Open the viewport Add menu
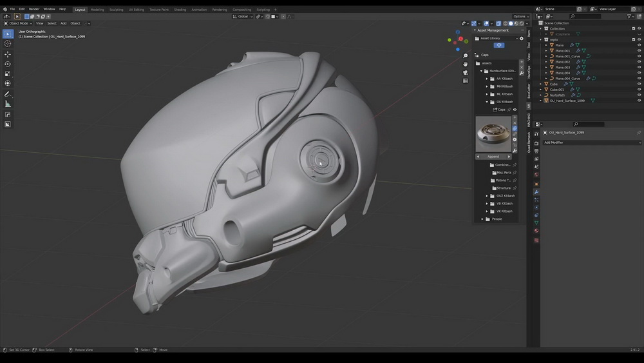This screenshot has height=363, width=644. tap(63, 23)
